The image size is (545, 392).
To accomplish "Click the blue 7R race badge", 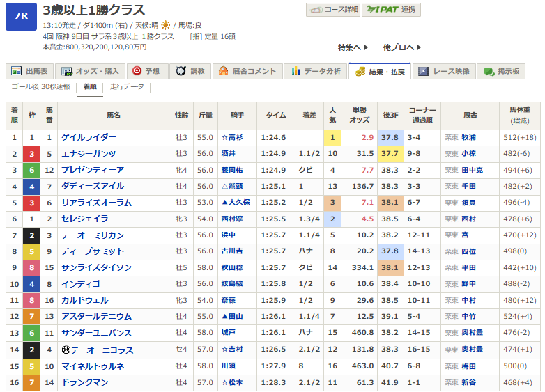I will (21, 16).
